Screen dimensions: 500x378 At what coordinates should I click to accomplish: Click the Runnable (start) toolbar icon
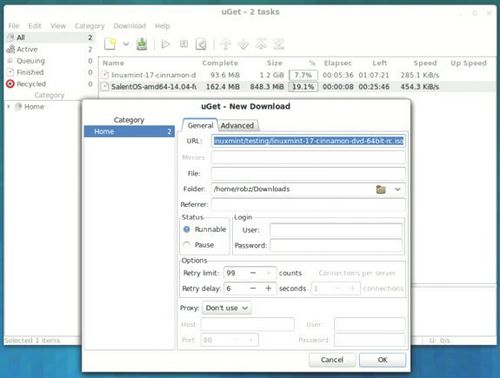(165, 44)
